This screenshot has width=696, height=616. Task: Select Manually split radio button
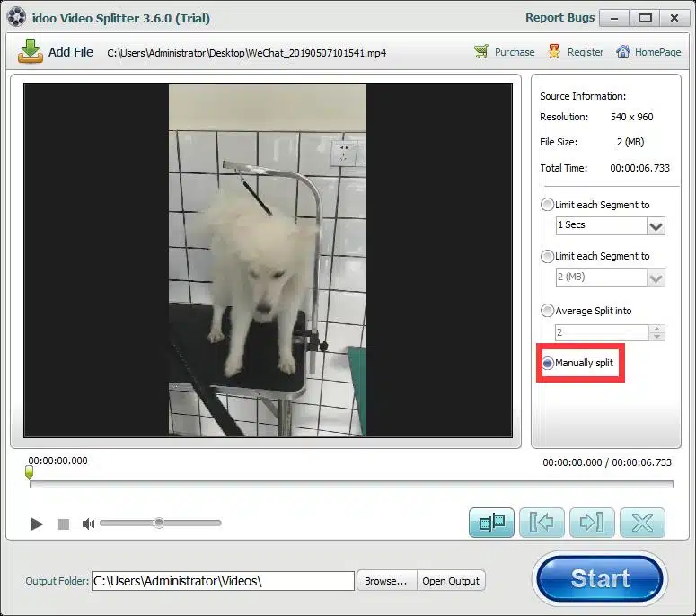pos(547,363)
